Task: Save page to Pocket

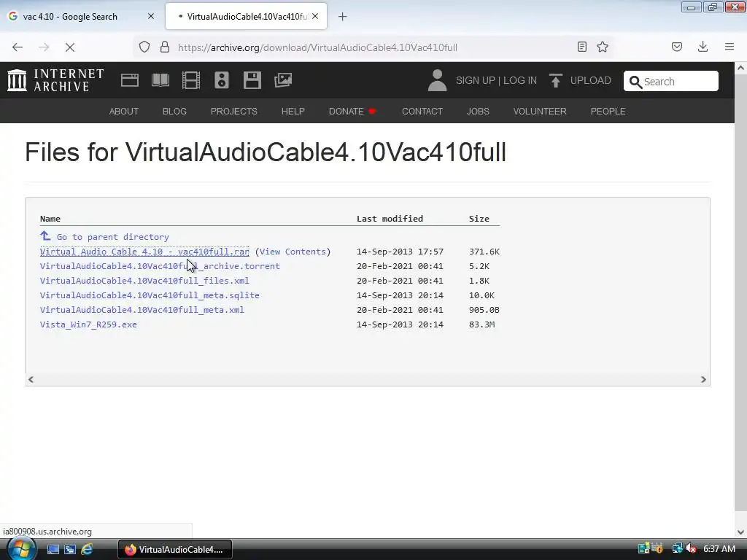Action: pos(677,47)
